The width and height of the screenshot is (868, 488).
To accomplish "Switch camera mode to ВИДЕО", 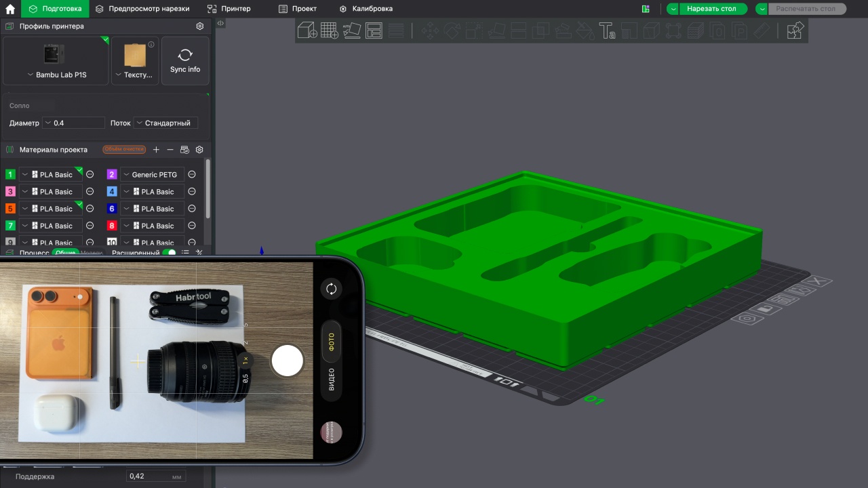I will tap(332, 380).
